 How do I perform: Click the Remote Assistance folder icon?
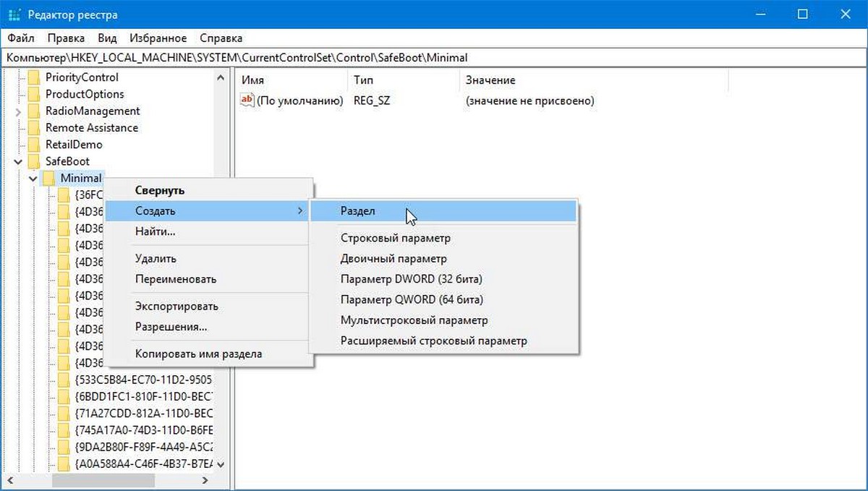[x=33, y=128]
